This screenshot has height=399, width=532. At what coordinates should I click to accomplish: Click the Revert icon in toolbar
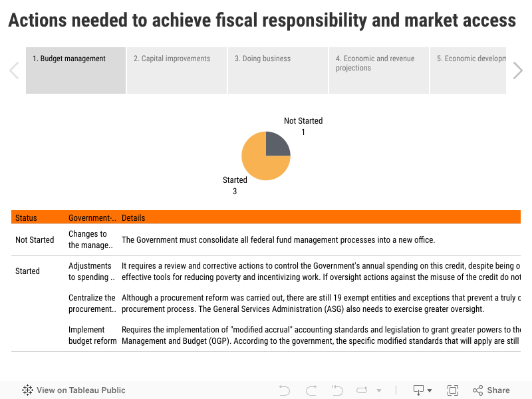click(337, 390)
